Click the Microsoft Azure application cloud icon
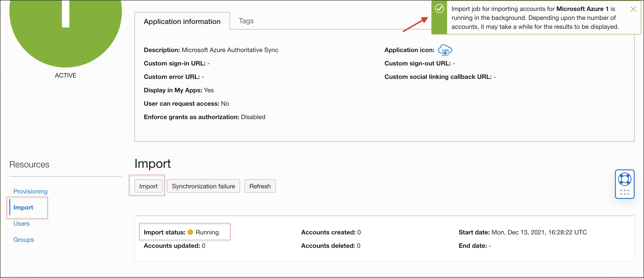The image size is (644, 278). [445, 50]
